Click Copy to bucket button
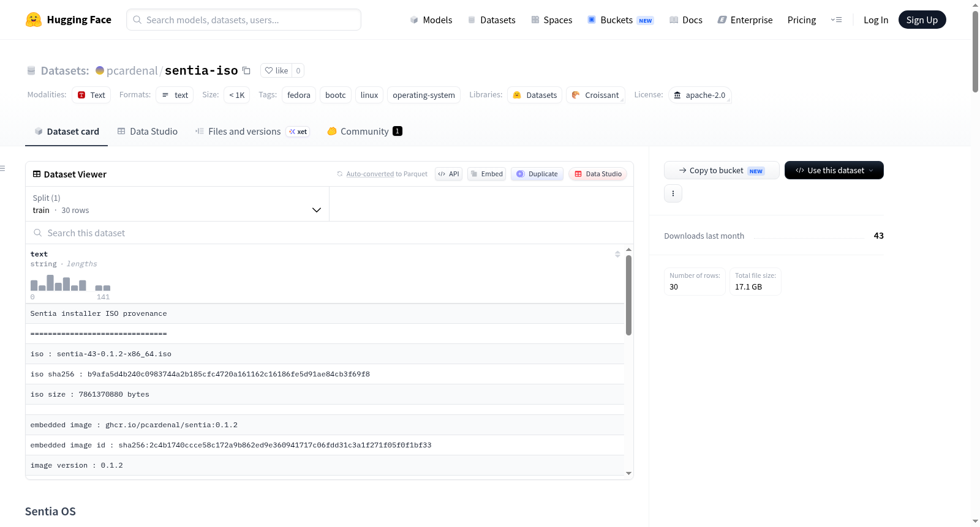Viewport: 980px width, 527px height. pyautogui.click(x=722, y=170)
